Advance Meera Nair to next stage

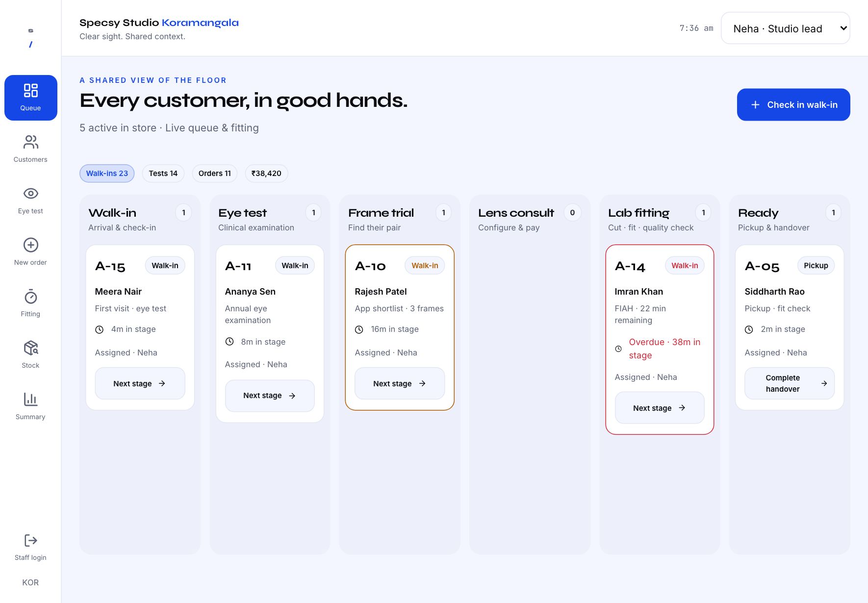point(140,383)
